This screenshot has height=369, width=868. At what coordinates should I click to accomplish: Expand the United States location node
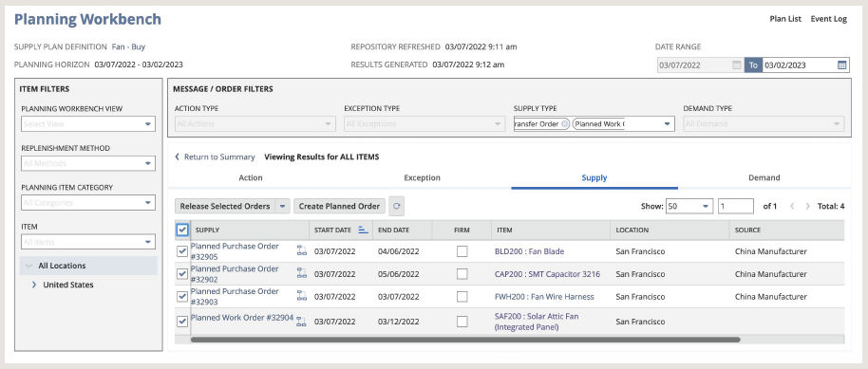tap(34, 285)
